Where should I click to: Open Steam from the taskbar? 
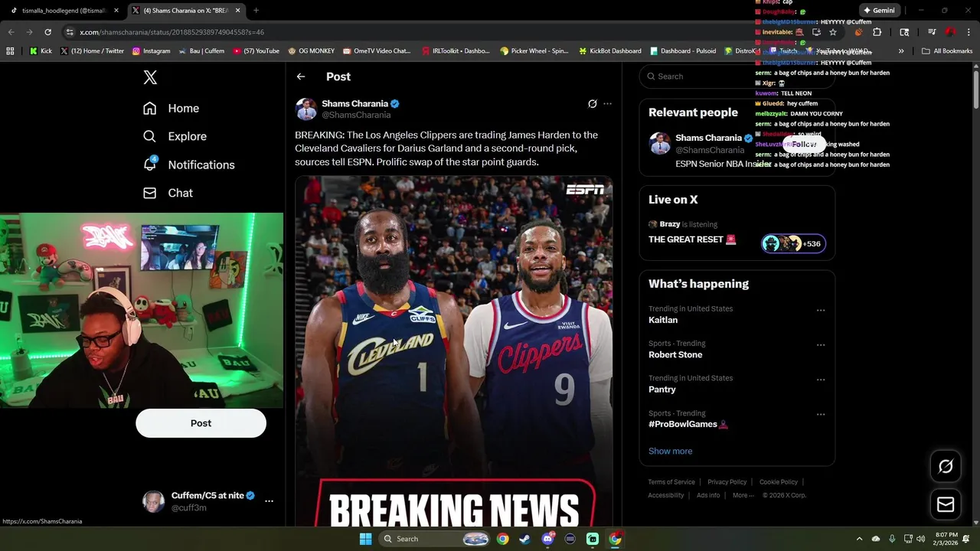[x=524, y=539]
